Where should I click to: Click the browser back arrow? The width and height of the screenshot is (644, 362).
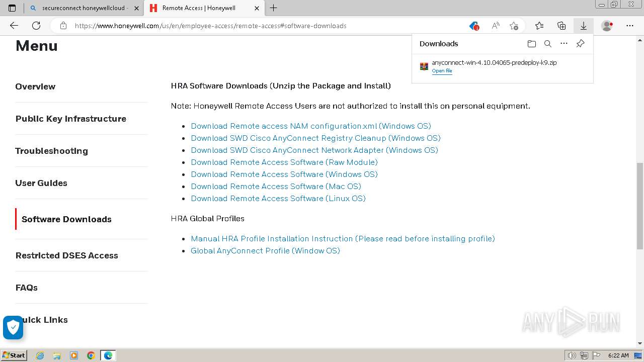[14, 26]
